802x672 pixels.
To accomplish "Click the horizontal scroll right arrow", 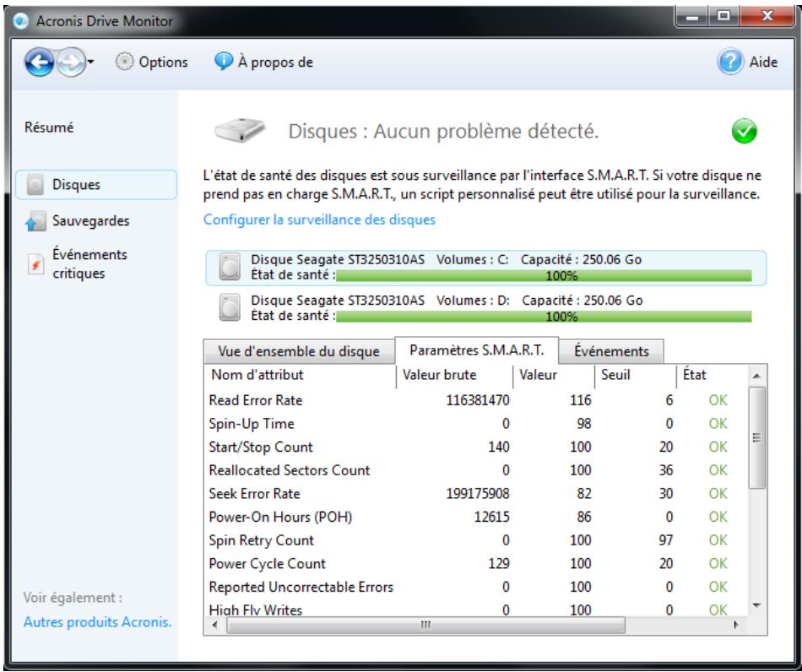I will (736, 625).
